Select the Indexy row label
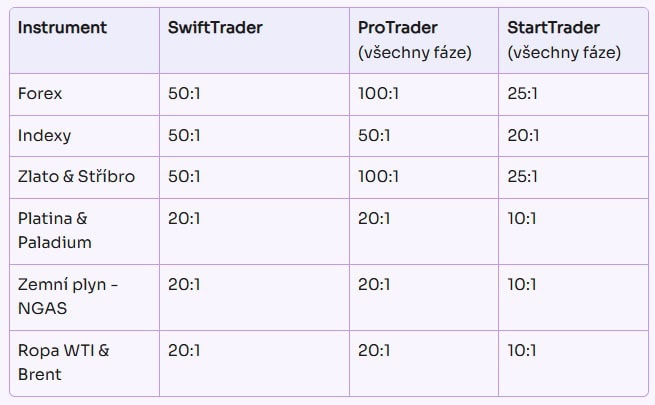Viewport: 655px width, 405px height. [x=44, y=135]
